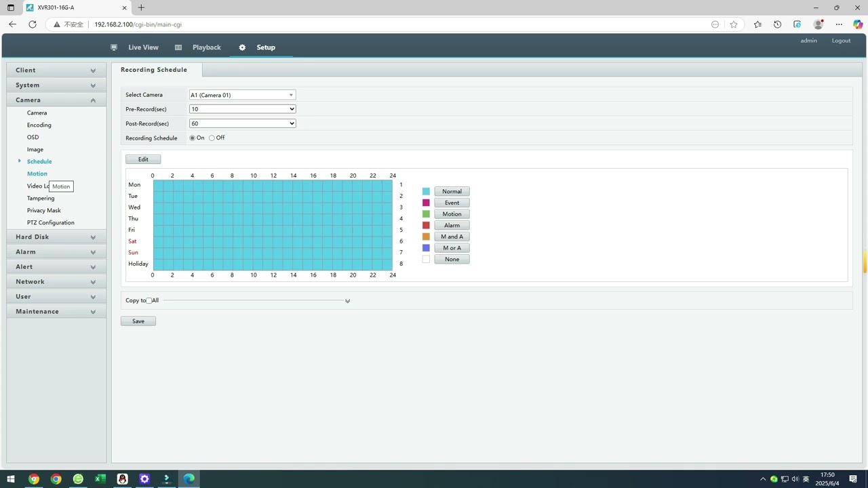
Task: Open the Pre-Record seconds dropdown
Action: (242, 109)
